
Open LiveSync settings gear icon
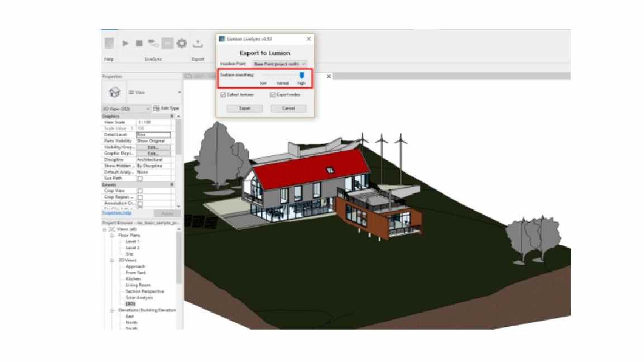pyautogui.click(x=181, y=43)
